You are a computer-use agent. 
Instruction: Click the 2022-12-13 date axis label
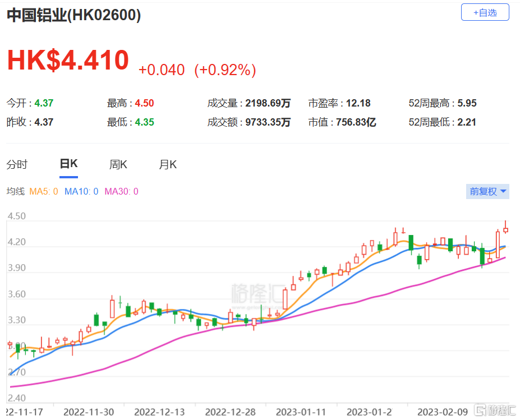pos(159,412)
